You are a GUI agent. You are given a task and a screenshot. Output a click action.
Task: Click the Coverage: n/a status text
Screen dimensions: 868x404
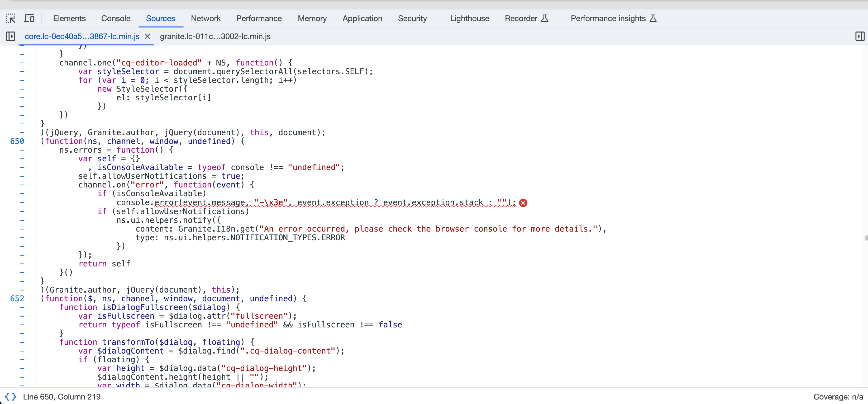tap(838, 397)
